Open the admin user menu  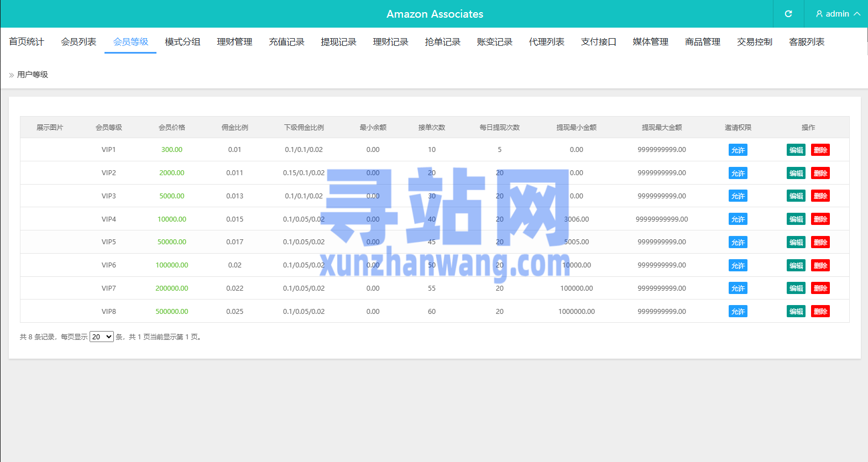pos(838,14)
